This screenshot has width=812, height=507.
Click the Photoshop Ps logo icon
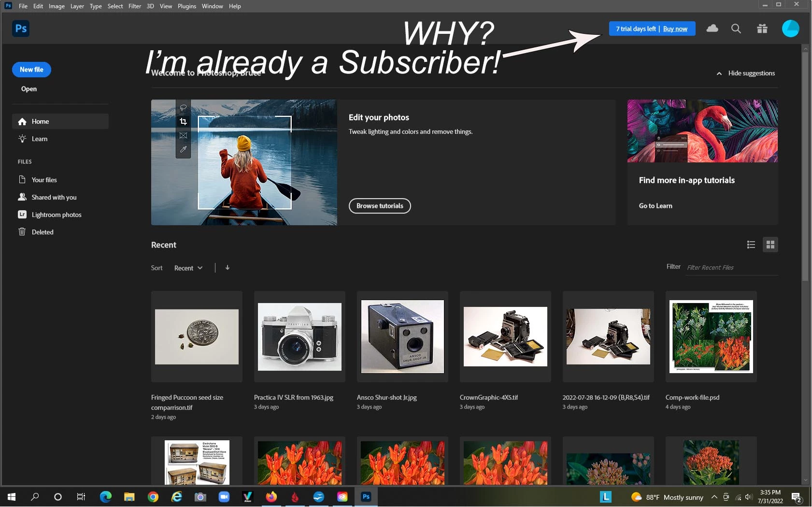21,29
